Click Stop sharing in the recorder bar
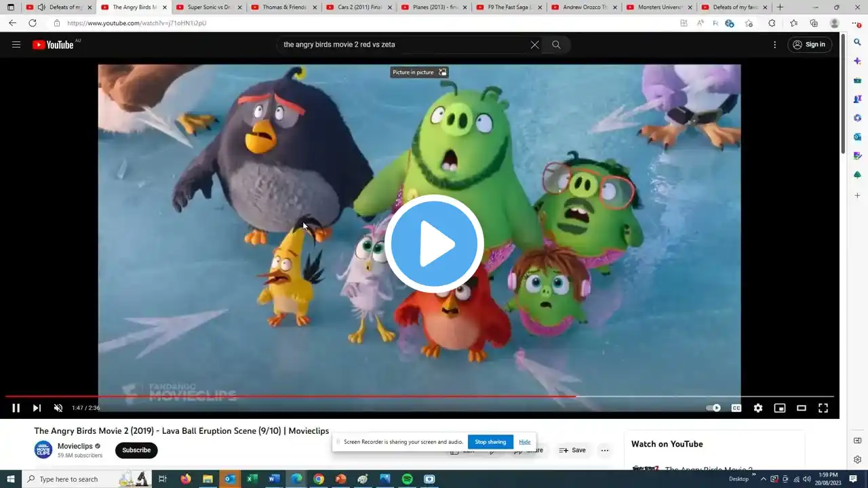Image resolution: width=868 pixels, height=488 pixels. [x=490, y=442]
